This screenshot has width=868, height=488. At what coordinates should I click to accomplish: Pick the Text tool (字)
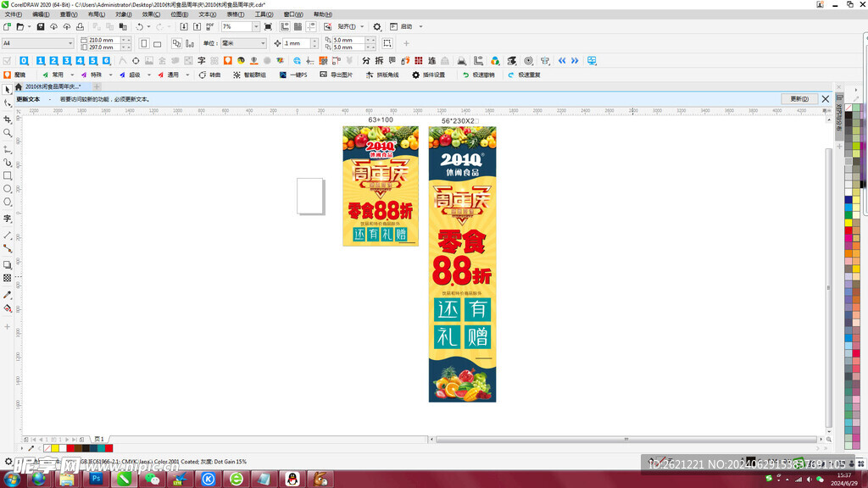point(8,219)
